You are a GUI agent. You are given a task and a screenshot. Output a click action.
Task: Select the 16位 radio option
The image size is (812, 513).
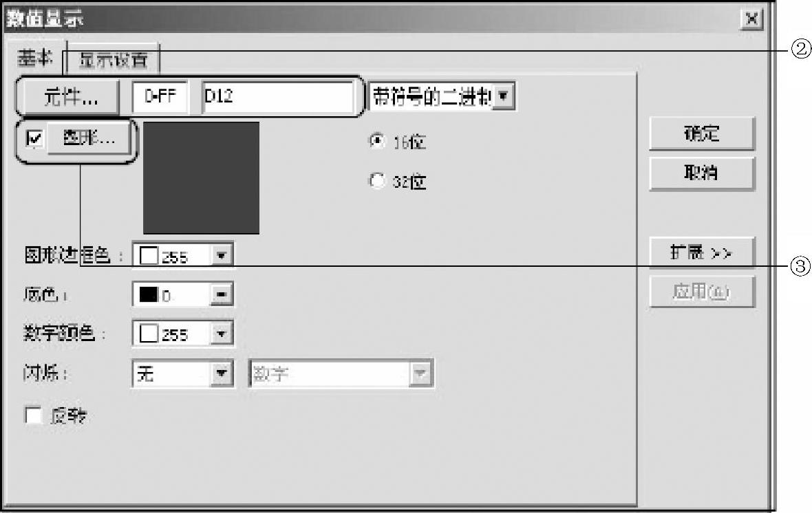click(x=377, y=141)
